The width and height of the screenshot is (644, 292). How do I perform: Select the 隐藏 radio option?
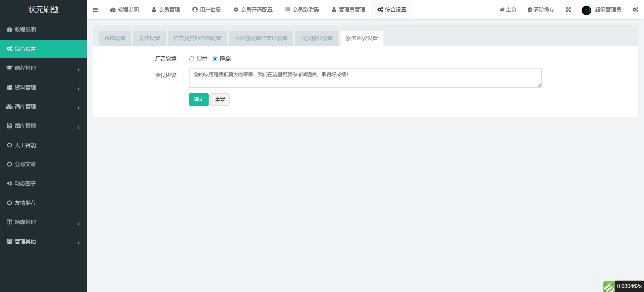click(x=215, y=59)
